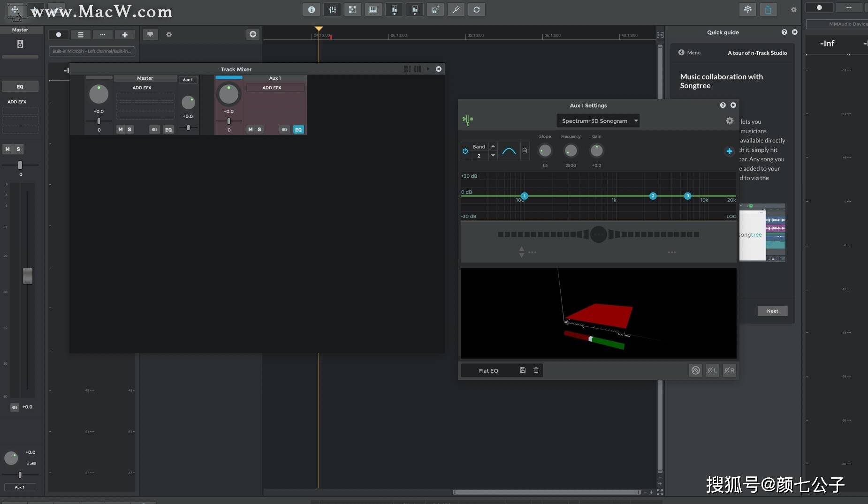The width and height of the screenshot is (868, 504).
Task: Mute the Master channel in Track Mixer
Action: click(x=121, y=129)
